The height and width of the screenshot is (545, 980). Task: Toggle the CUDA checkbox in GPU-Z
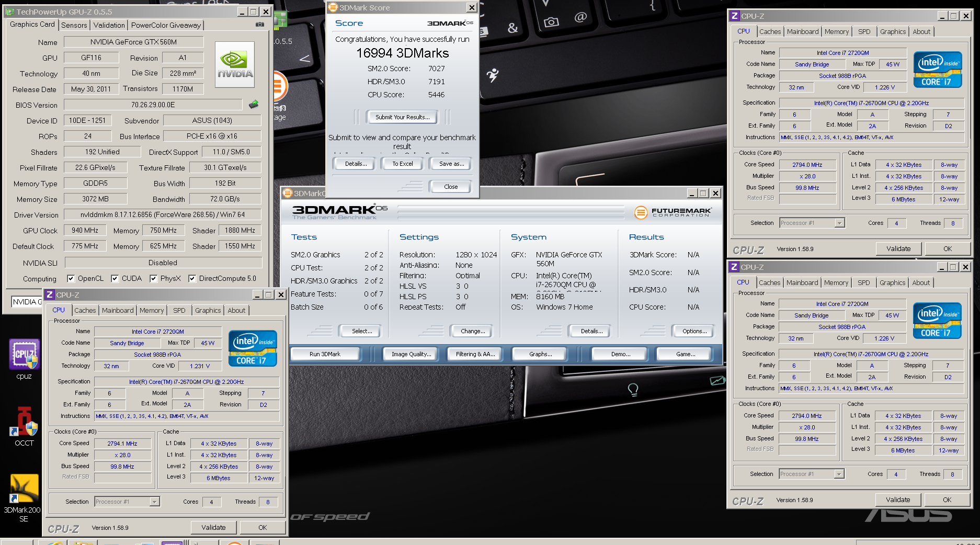click(115, 279)
